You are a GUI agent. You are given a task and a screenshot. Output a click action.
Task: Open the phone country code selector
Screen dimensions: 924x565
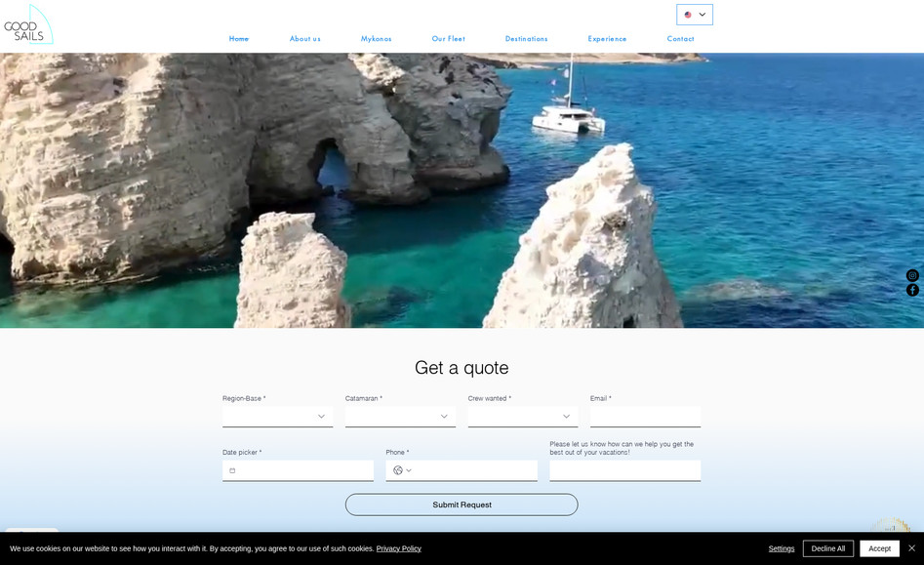coord(402,470)
